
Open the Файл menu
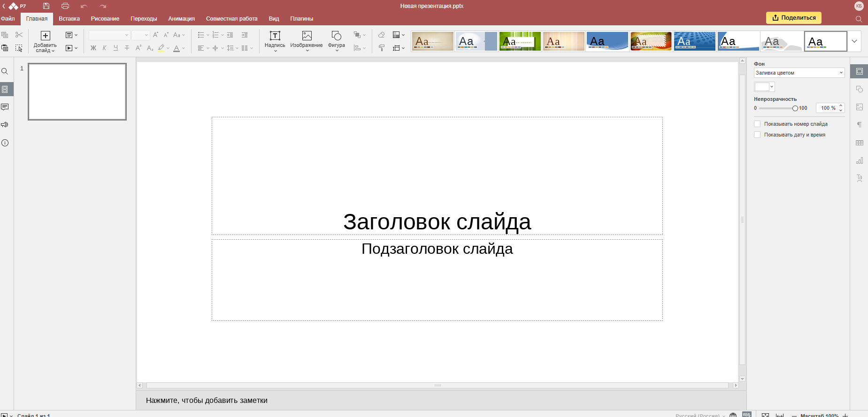tap(8, 19)
